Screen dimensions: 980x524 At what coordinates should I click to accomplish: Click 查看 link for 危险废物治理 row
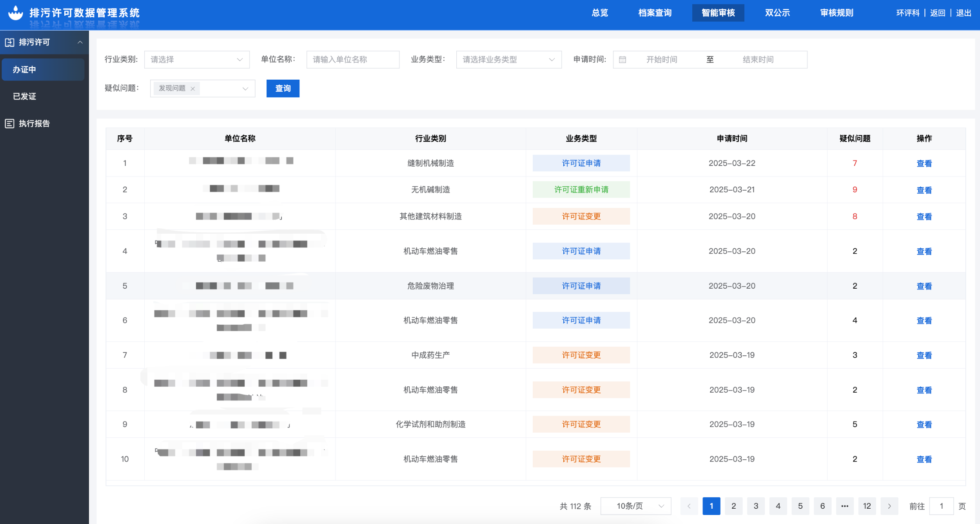(924, 286)
